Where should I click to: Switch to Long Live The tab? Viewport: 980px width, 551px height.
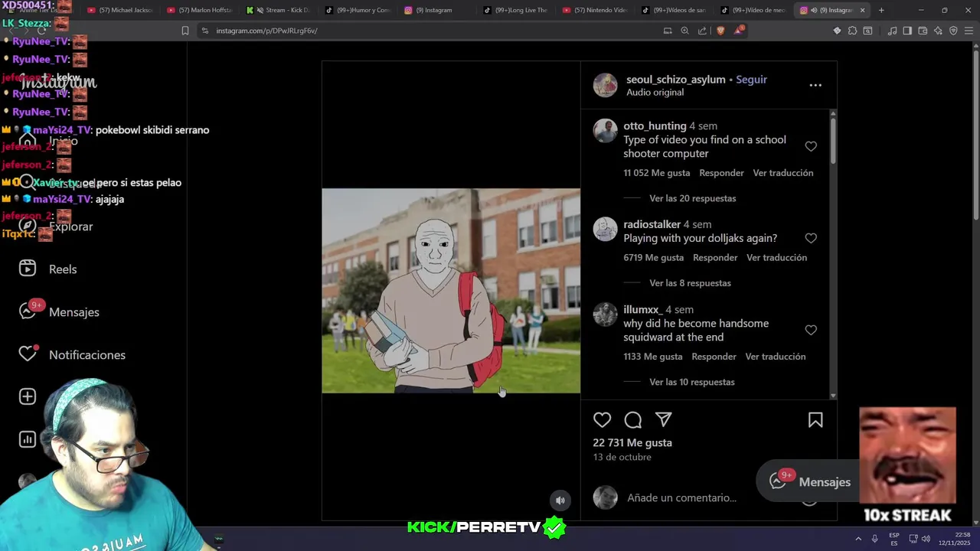click(515, 10)
